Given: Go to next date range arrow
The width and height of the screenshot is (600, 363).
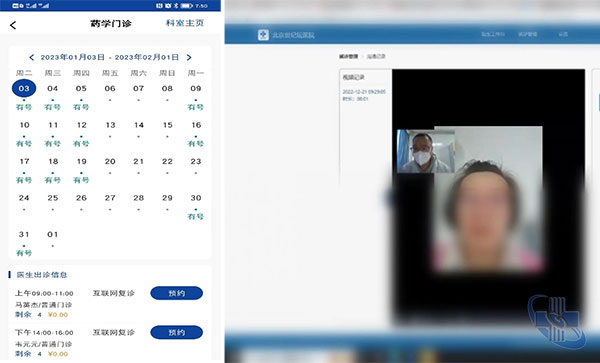Looking at the screenshot, I should coord(189,57).
